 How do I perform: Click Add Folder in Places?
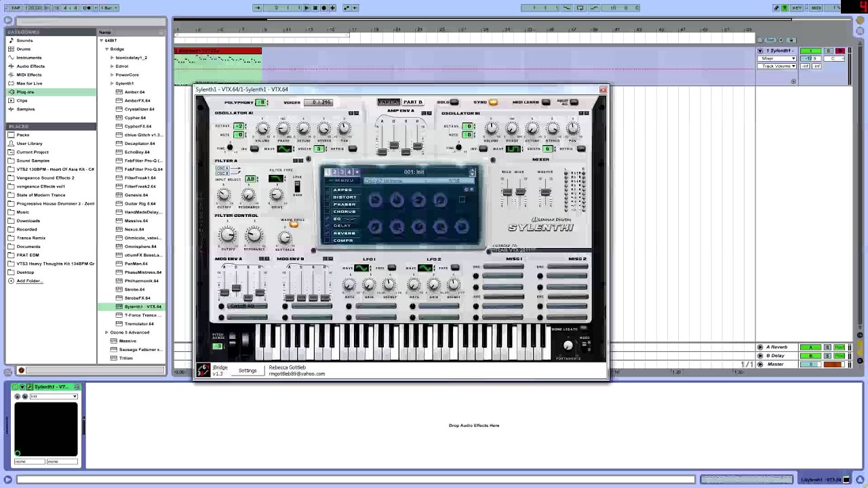coord(28,281)
